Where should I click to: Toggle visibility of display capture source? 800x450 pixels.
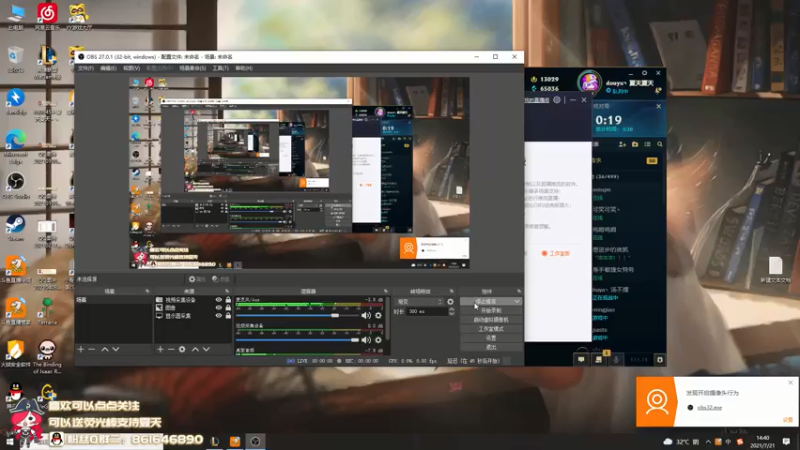coord(219,316)
